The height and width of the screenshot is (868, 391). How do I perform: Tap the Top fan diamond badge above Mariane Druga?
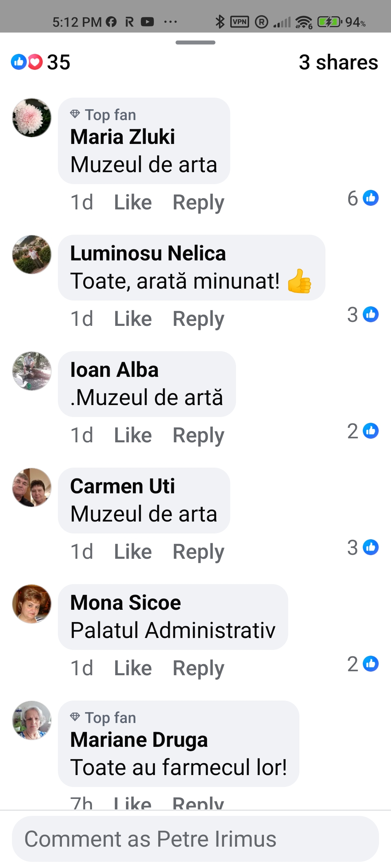75,717
